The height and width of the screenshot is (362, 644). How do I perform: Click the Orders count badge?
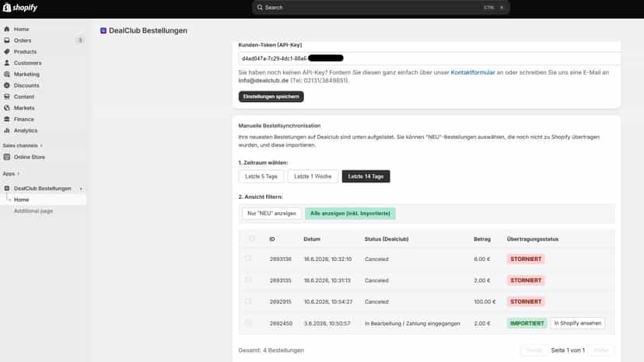(80, 40)
